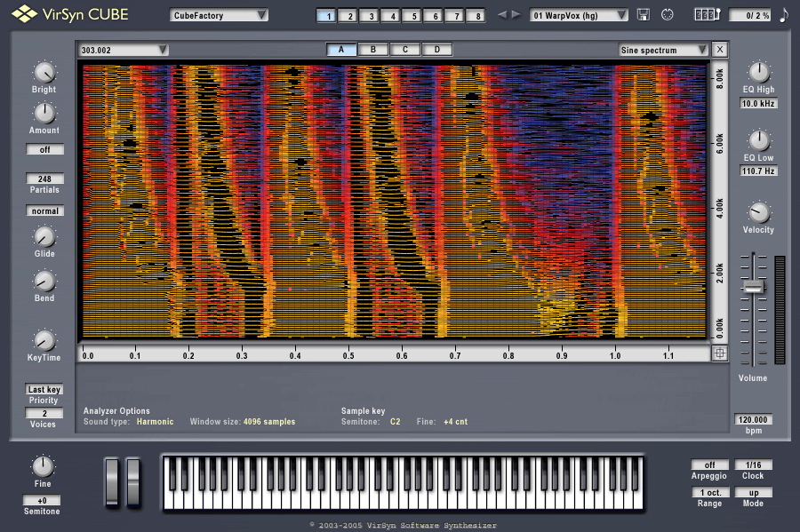800x532 pixels.
Task: Click the Volume fader handle
Action: click(753, 286)
